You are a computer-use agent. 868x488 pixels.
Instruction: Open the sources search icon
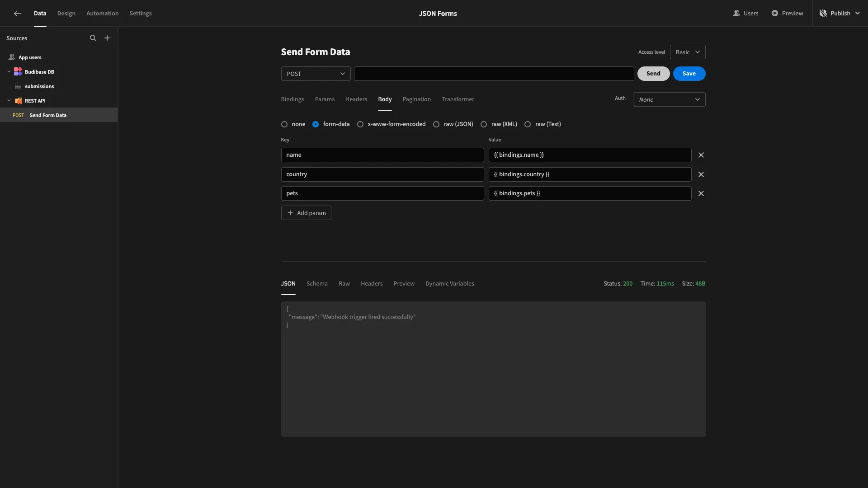click(x=93, y=38)
